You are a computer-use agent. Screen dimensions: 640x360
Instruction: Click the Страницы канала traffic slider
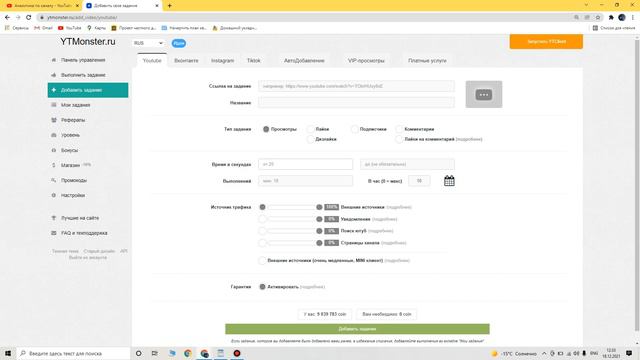291,243
